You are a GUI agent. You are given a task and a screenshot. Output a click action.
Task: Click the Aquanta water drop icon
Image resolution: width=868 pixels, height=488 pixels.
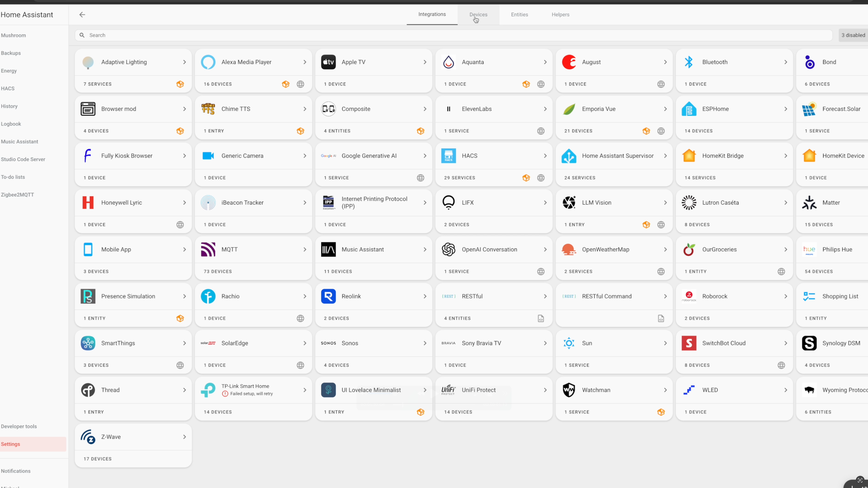pos(449,62)
